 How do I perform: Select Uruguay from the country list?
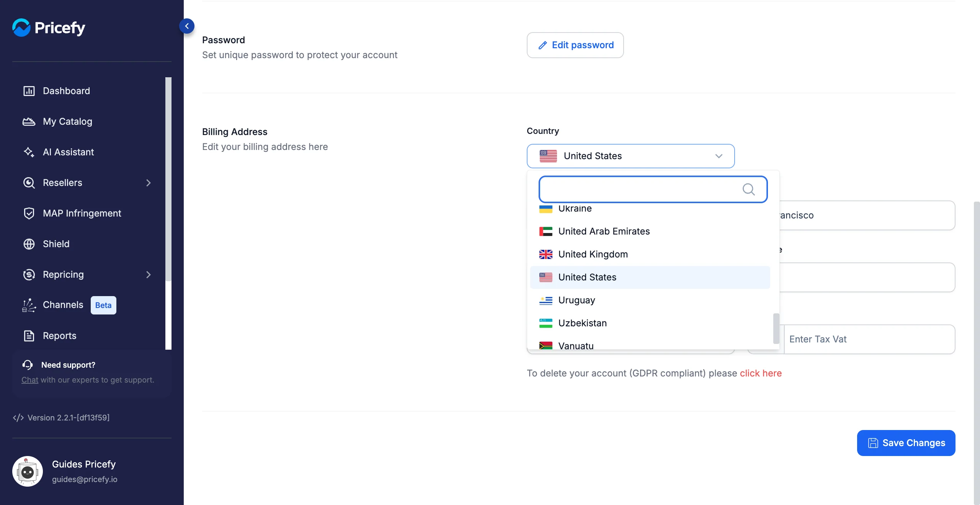point(650,300)
